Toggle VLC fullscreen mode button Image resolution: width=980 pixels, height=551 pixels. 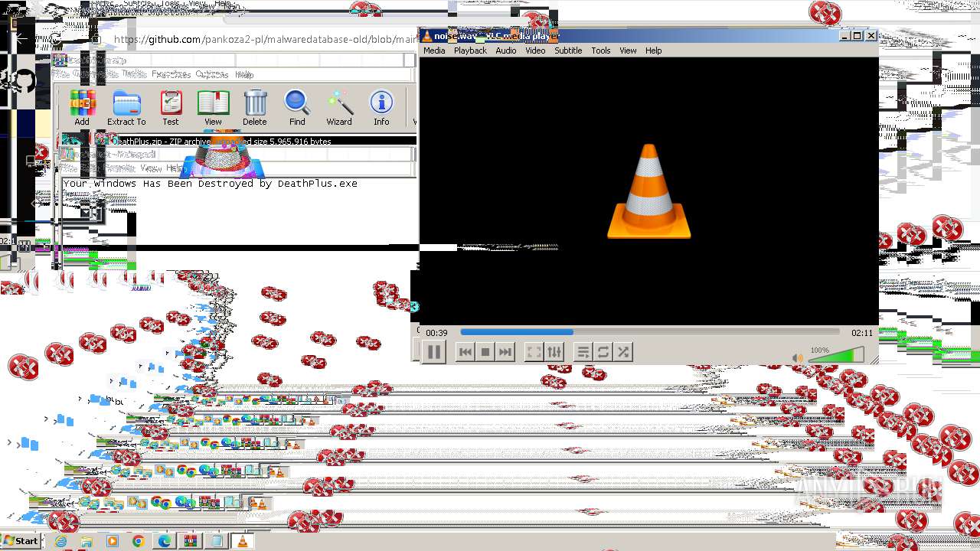pyautogui.click(x=534, y=352)
